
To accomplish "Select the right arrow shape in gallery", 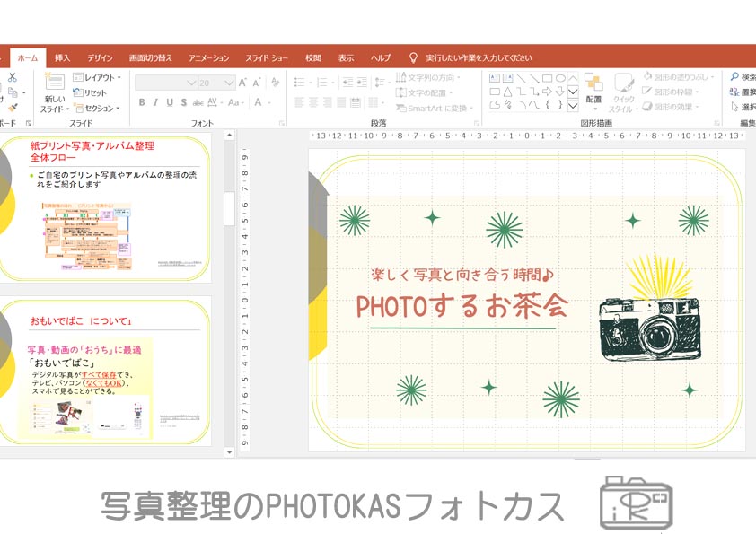I will click(x=547, y=91).
